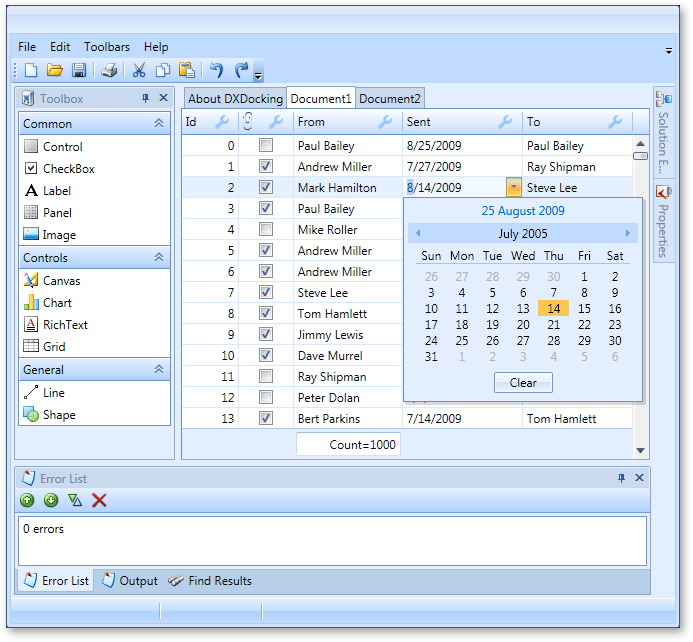
Task: Collapse the Common toolbox group
Action: click(158, 124)
